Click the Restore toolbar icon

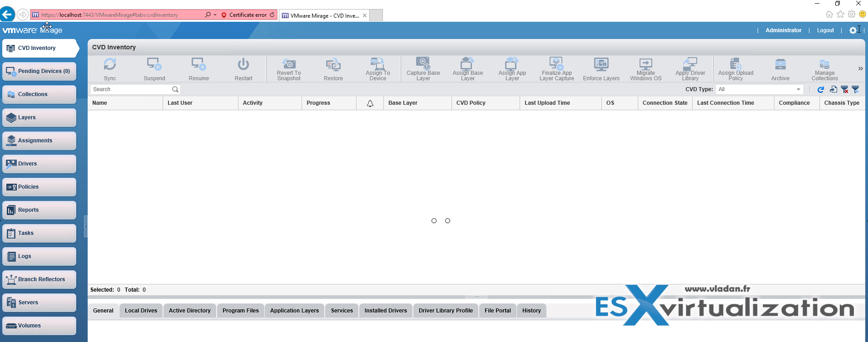tap(333, 64)
